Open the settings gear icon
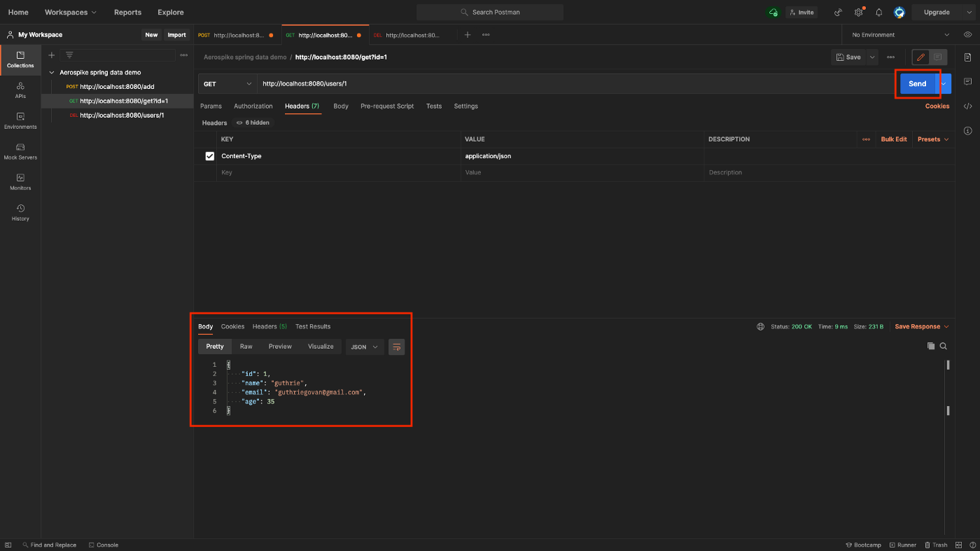The width and height of the screenshot is (980, 551). click(859, 12)
